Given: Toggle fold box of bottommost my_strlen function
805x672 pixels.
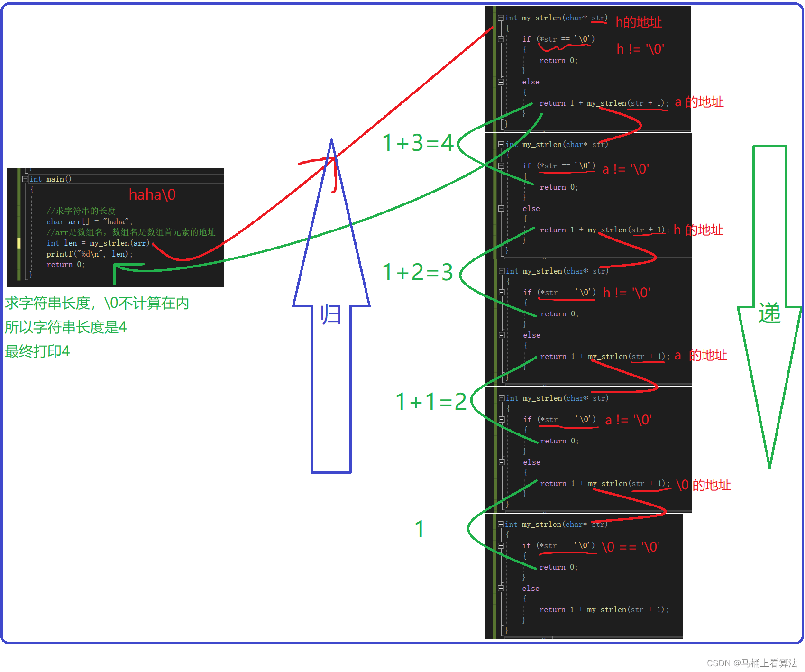Looking at the screenshot, I should (x=501, y=525).
